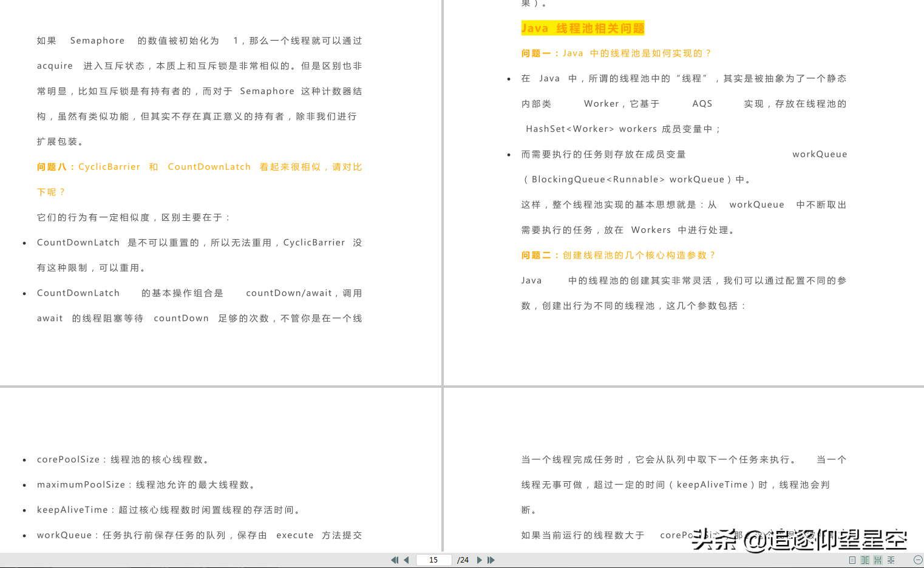Enable continuous scrolling view

coord(878,560)
